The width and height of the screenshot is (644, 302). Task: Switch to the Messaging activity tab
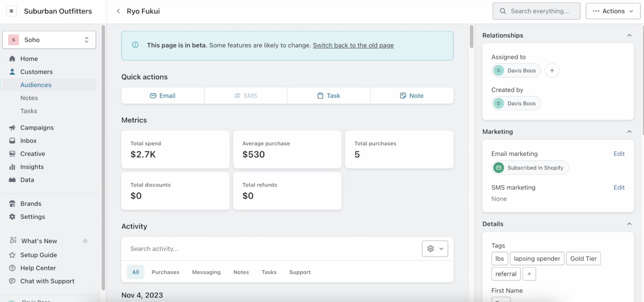click(x=206, y=272)
